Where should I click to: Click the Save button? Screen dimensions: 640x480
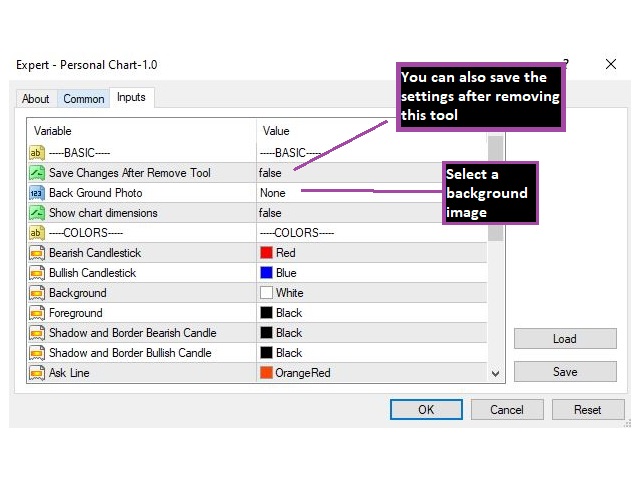[565, 372]
